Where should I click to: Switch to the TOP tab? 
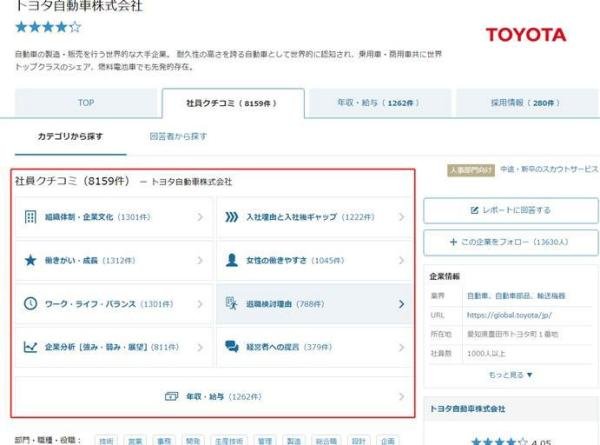click(86, 103)
